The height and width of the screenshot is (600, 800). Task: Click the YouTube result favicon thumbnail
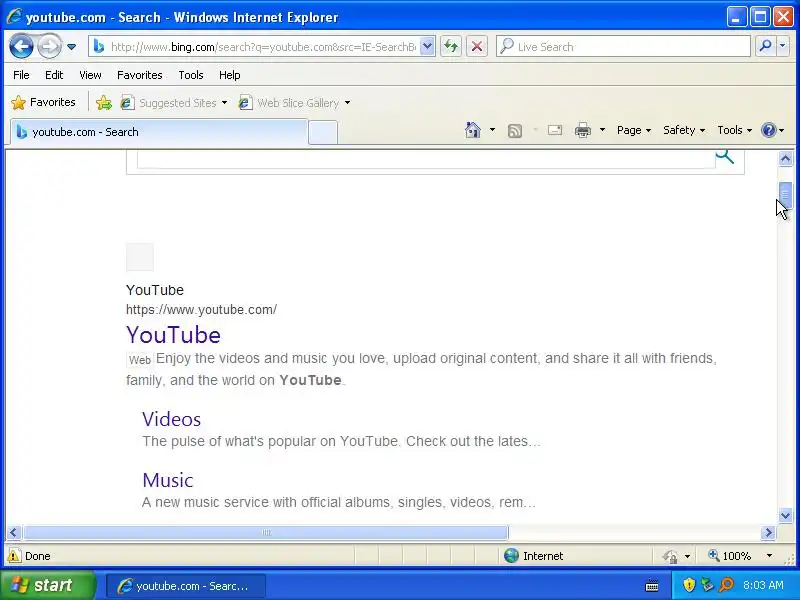pyautogui.click(x=140, y=257)
